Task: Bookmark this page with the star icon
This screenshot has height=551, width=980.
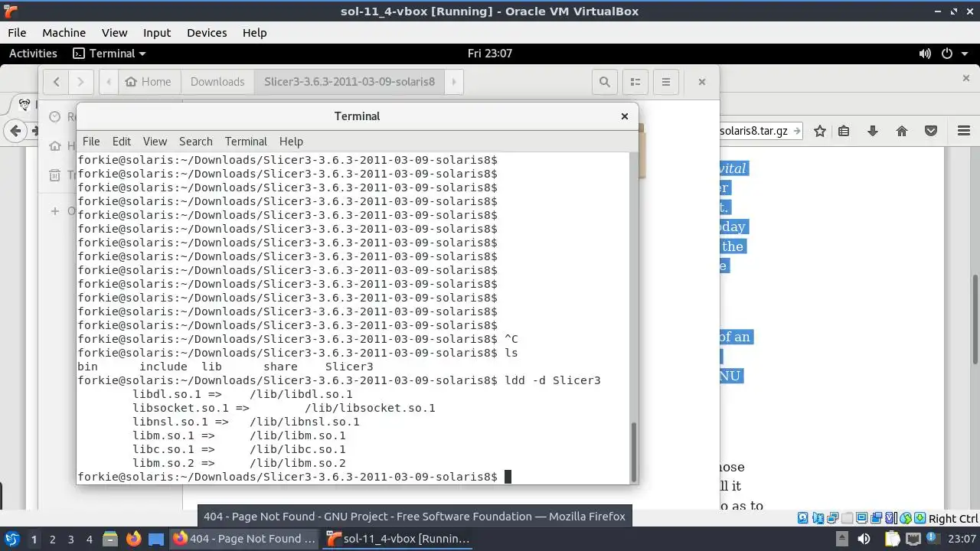Action: point(820,131)
